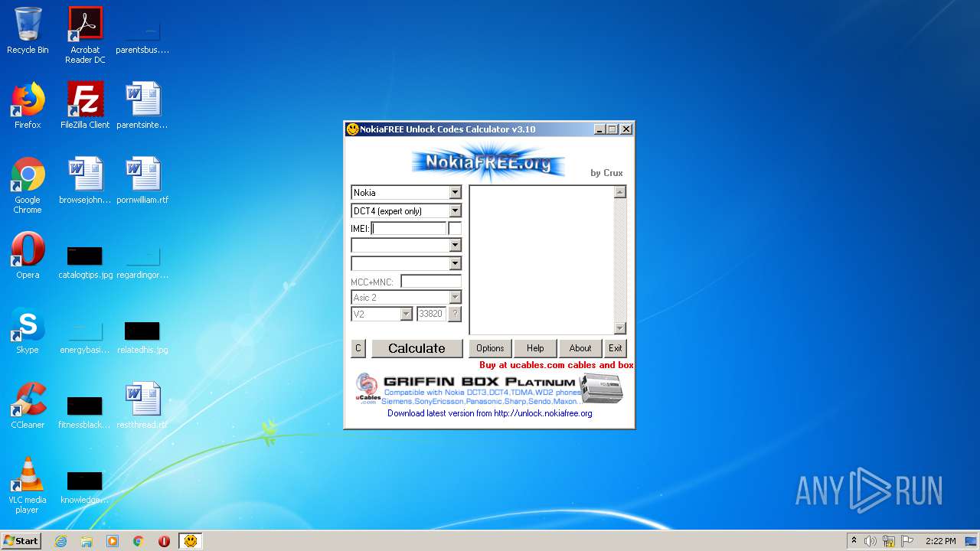980x551 pixels.
Task: Open Internet Explorer in taskbar
Action: (x=60, y=541)
